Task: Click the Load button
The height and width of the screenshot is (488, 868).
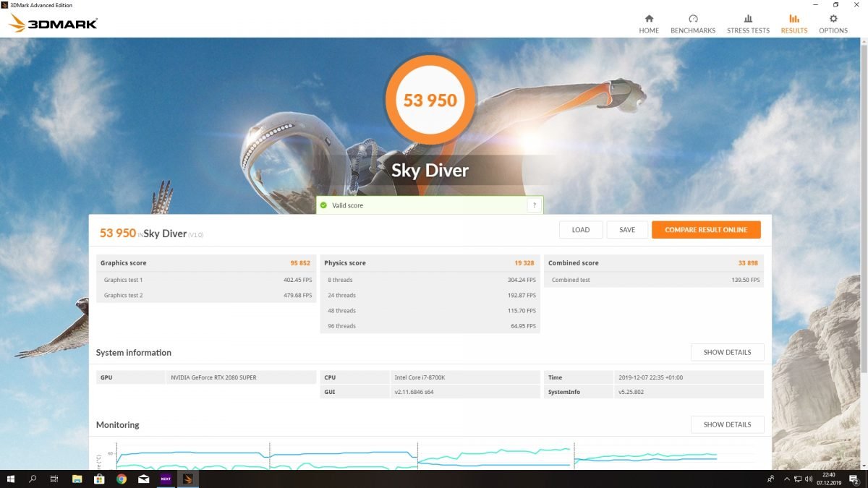Action: (581, 230)
